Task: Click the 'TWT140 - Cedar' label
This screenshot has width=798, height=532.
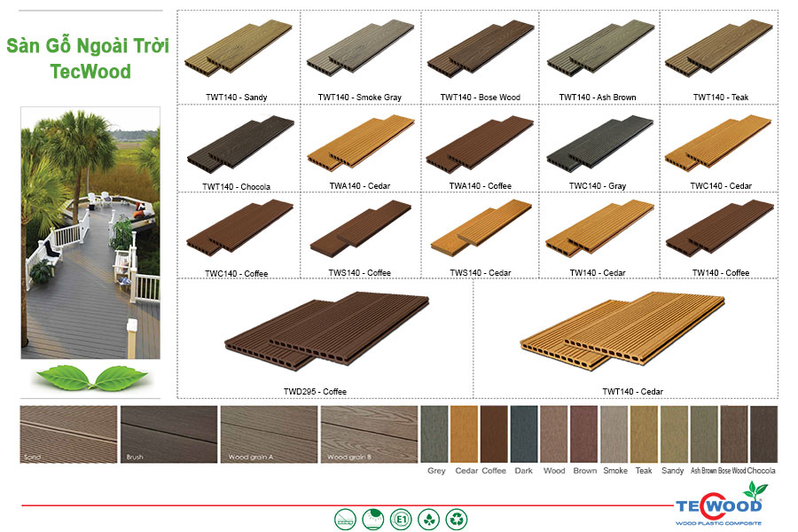Action: click(x=632, y=392)
